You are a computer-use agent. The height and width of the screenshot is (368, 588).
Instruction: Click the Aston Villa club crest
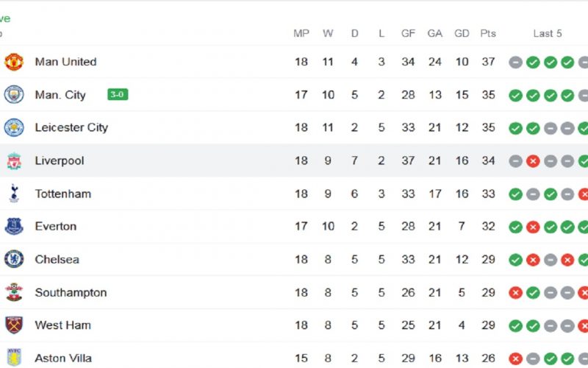pyautogui.click(x=14, y=358)
